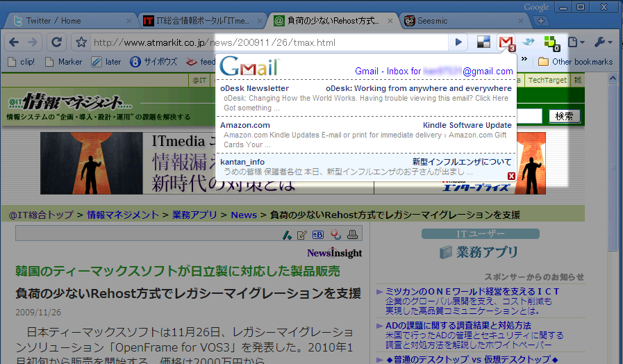The height and width of the screenshot is (364, 623).
Task: Expand hidden bookmarks with double chevron
Action: (x=524, y=59)
